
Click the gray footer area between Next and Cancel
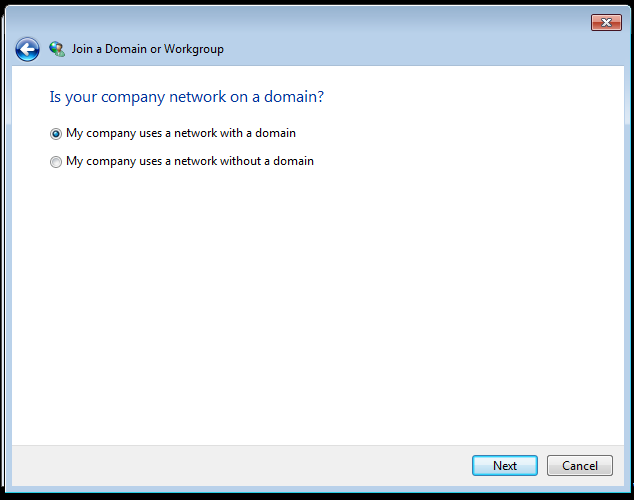coord(542,466)
